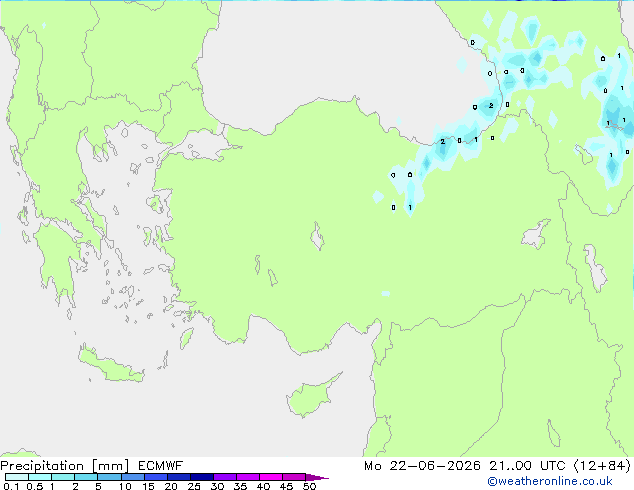Select the 40–45 mm magenta legend swatch
634x490 pixels.
tap(271, 477)
